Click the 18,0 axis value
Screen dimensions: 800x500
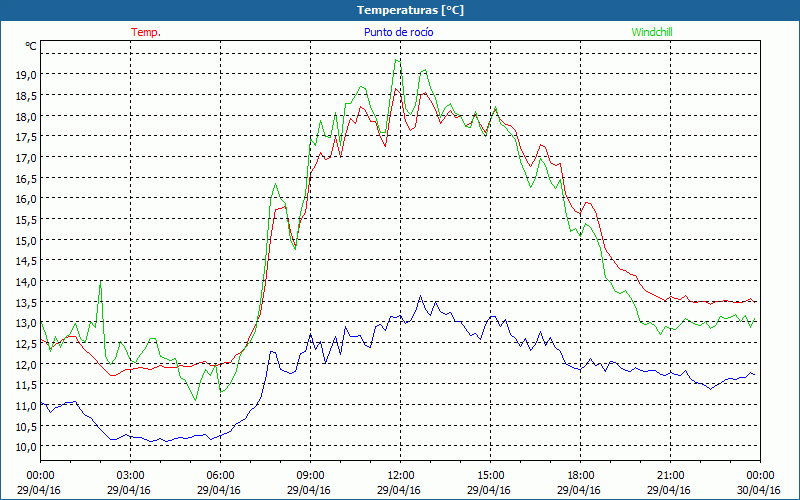coord(27,116)
